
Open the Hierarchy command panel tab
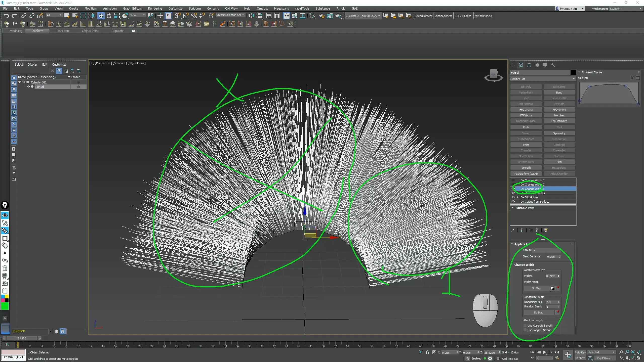pos(529,65)
